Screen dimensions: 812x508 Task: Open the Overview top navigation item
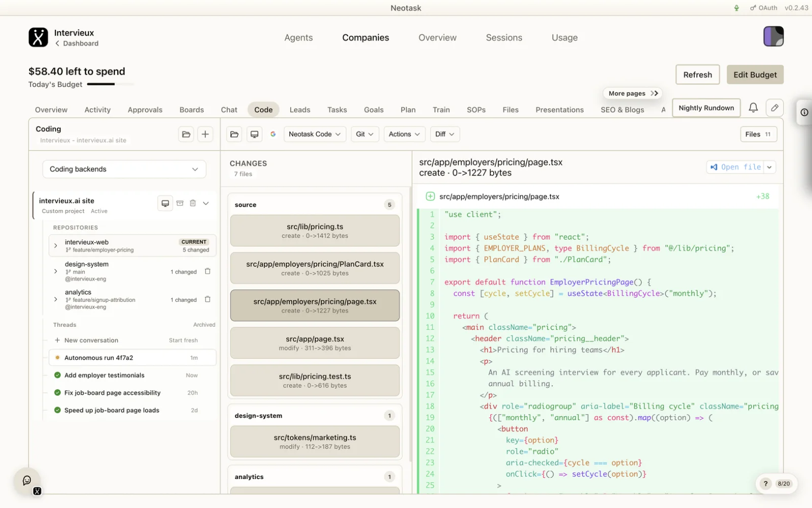437,38
